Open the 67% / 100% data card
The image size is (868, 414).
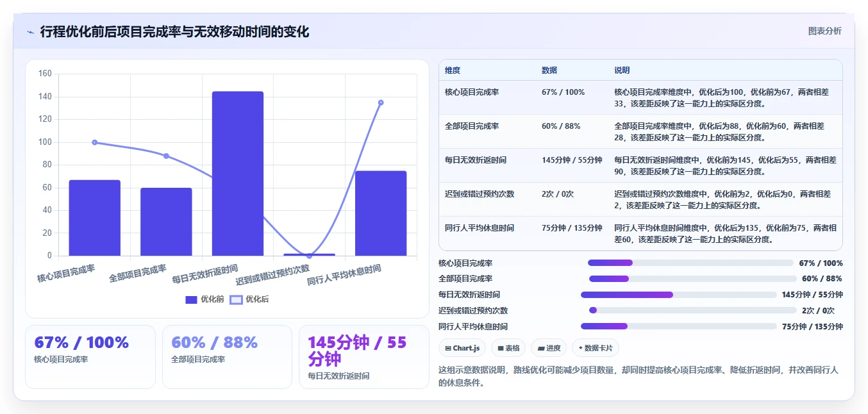[x=90, y=357]
